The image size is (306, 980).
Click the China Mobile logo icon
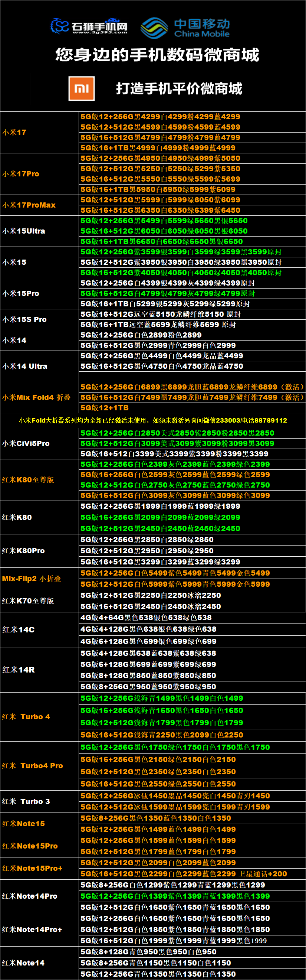tap(154, 28)
